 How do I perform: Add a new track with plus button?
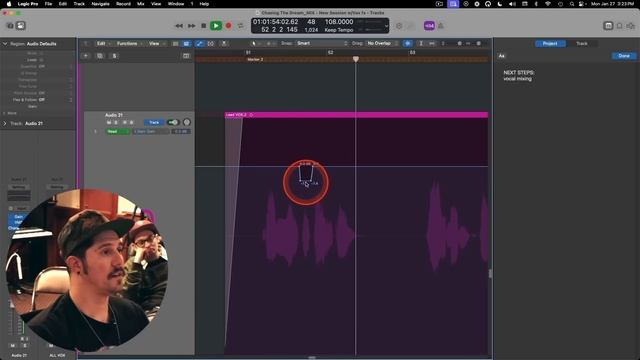(x=86, y=56)
